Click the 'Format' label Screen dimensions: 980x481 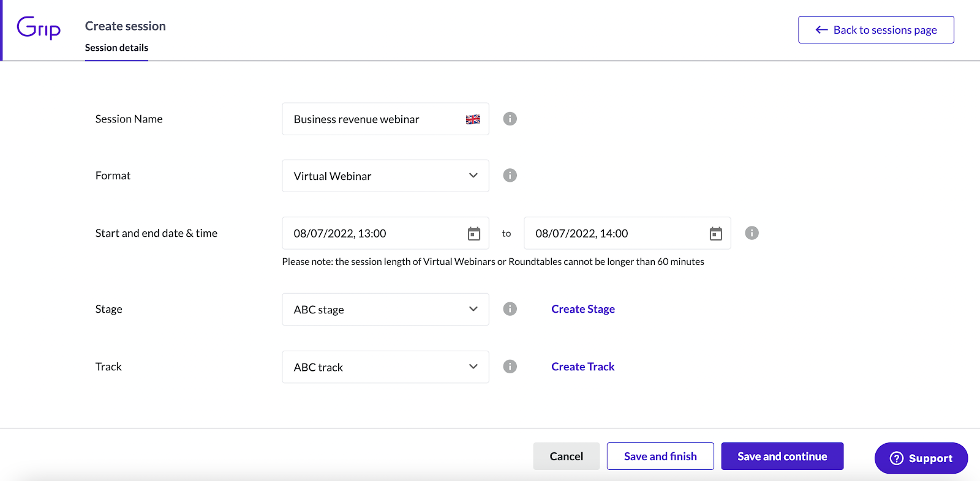point(113,176)
